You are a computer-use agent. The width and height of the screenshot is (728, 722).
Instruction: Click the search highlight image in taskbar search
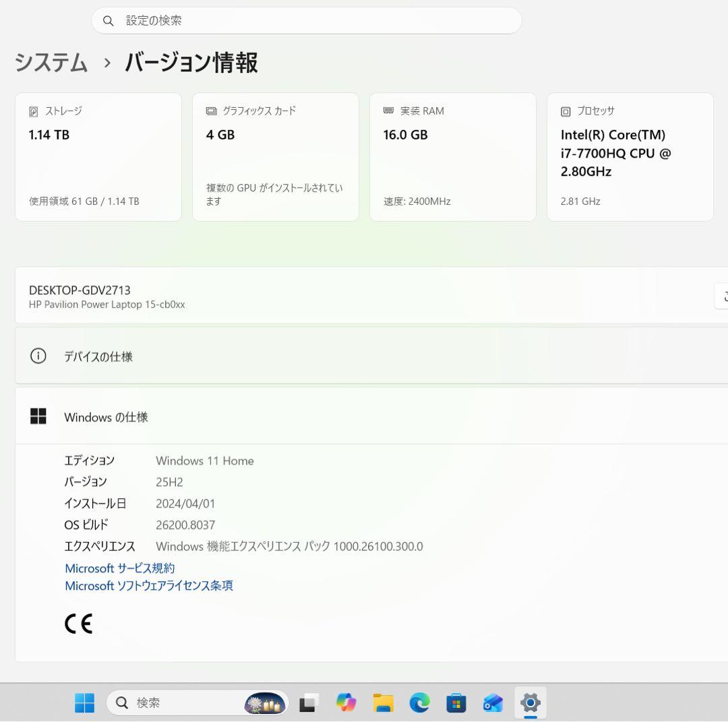(265, 703)
